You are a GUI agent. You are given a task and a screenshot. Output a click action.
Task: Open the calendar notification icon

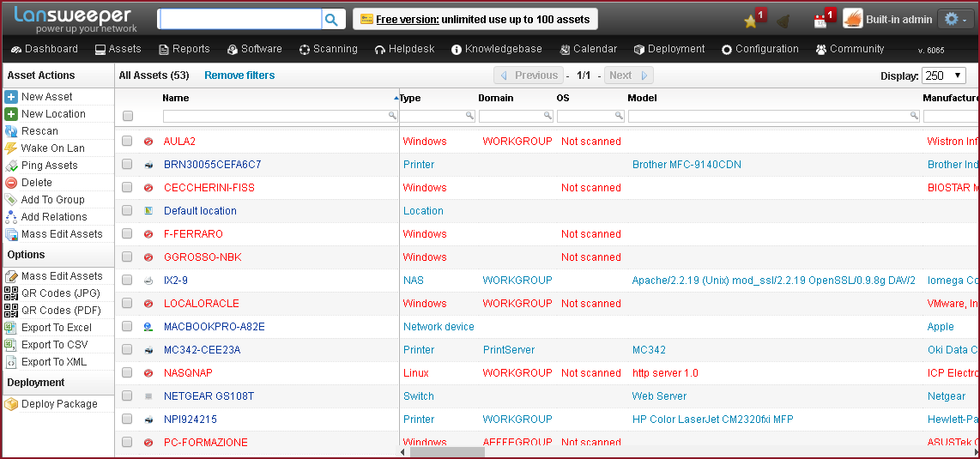click(x=820, y=21)
